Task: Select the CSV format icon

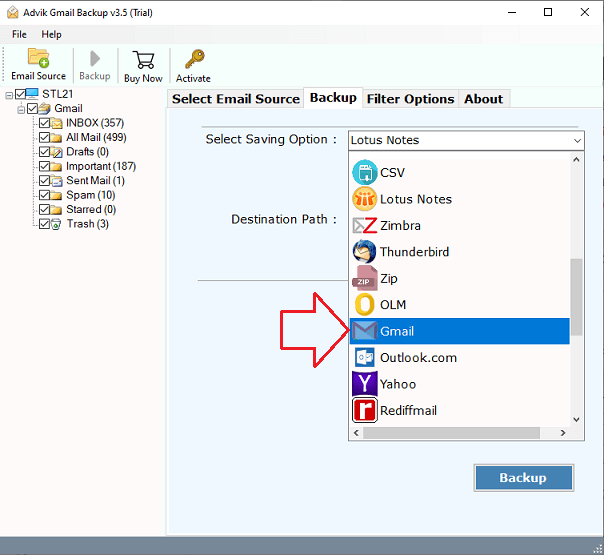Action: point(364,172)
